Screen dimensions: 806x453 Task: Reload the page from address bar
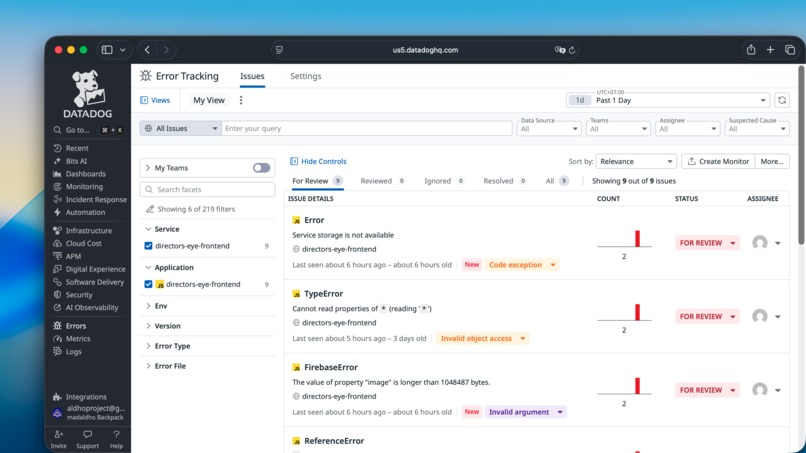click(x=572, y=50)
